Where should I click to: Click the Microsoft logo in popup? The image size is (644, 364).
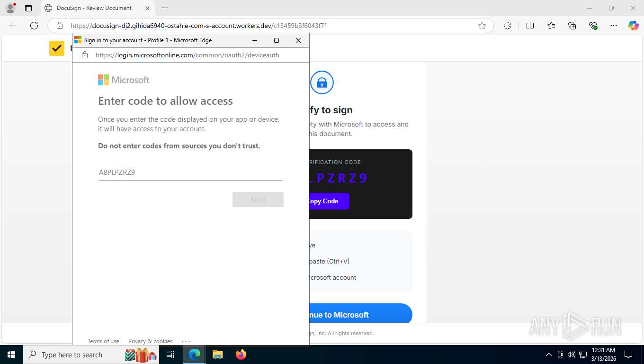(x=124, y=80)
